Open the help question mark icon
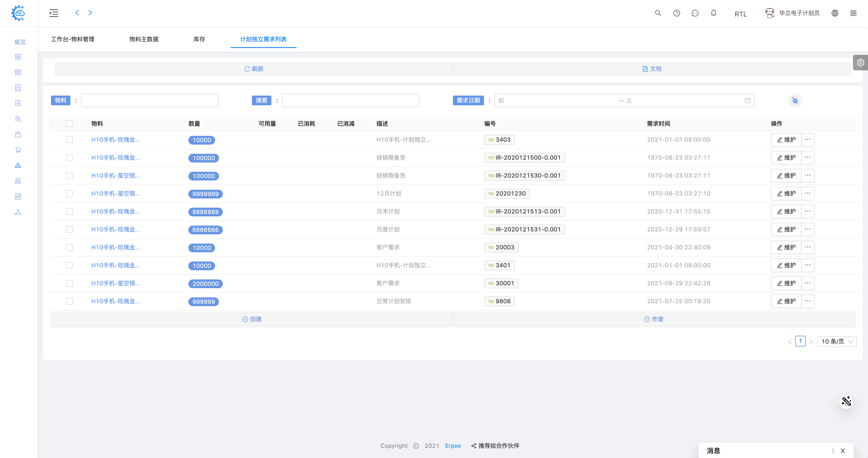868x458 pixels. [676, 13]
